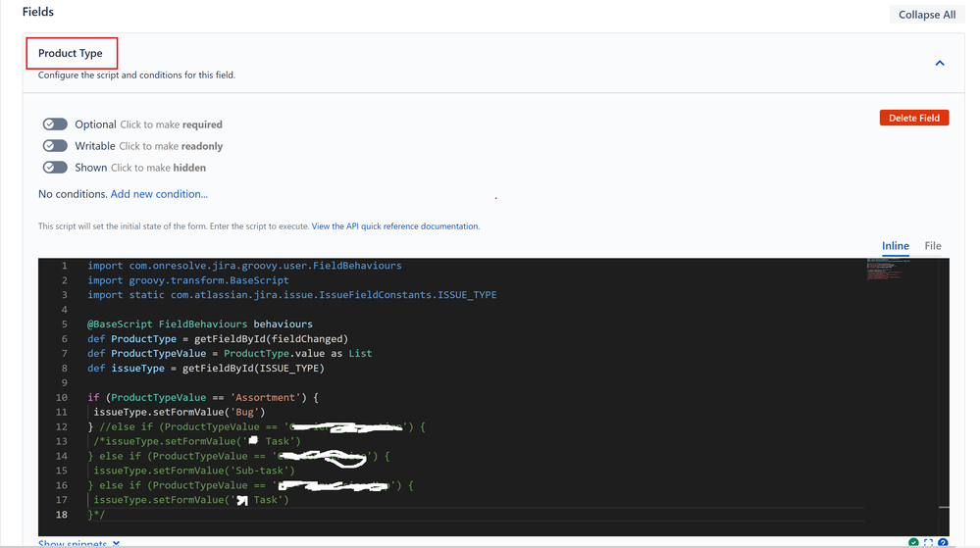Image resolution: width=980 pixels, height=548 pixels.
Task: Toggle Optional switch to make required
Action: click(55, 125)
